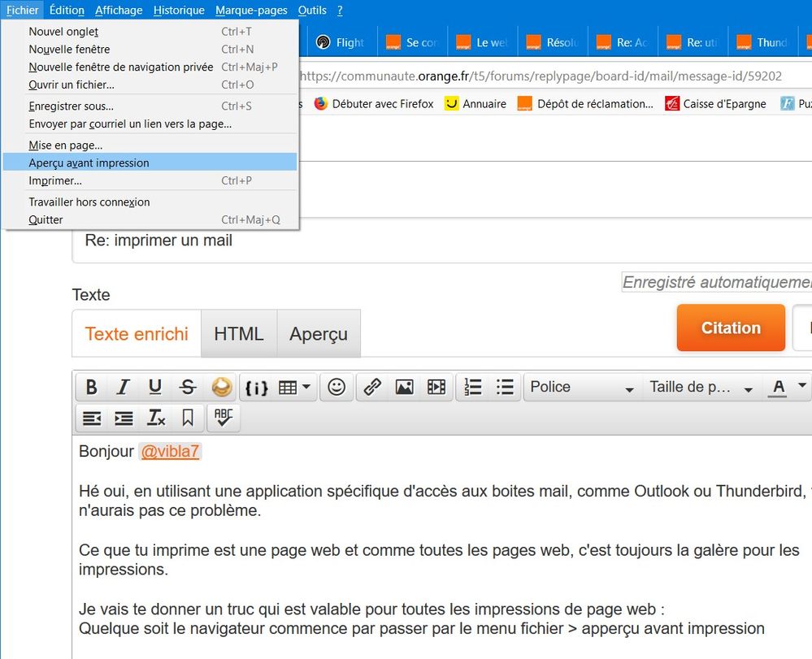
Task: Switch to the Flight browser tab
Action: (342, 42)
